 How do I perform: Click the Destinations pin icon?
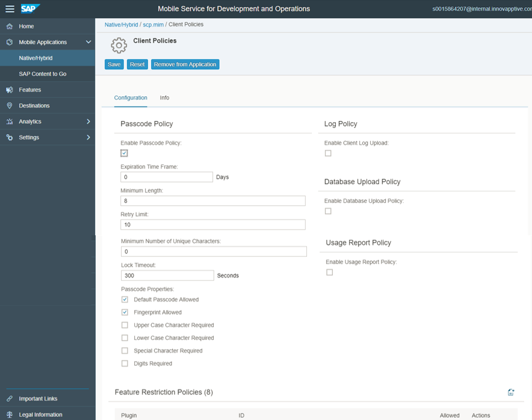[10, 106]
